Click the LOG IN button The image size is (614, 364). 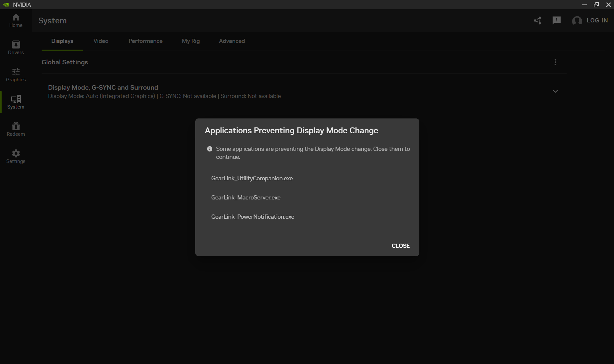[597, 20]
